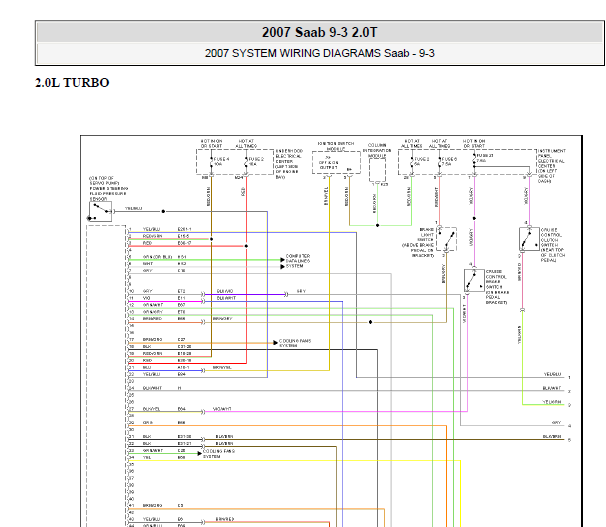The height and width of the screenshot is (527, 606).
Task: Click the "Cruise Control Clutch Switch" label
Action: (x=553, y=245)
